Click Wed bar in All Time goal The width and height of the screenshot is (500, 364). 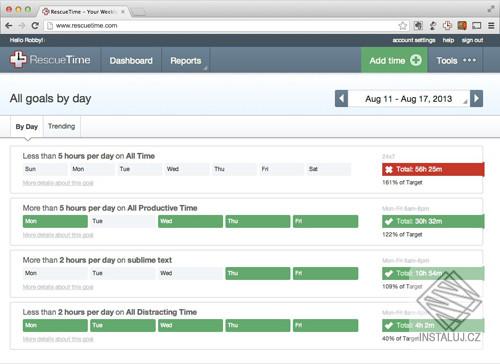[187, 169]
